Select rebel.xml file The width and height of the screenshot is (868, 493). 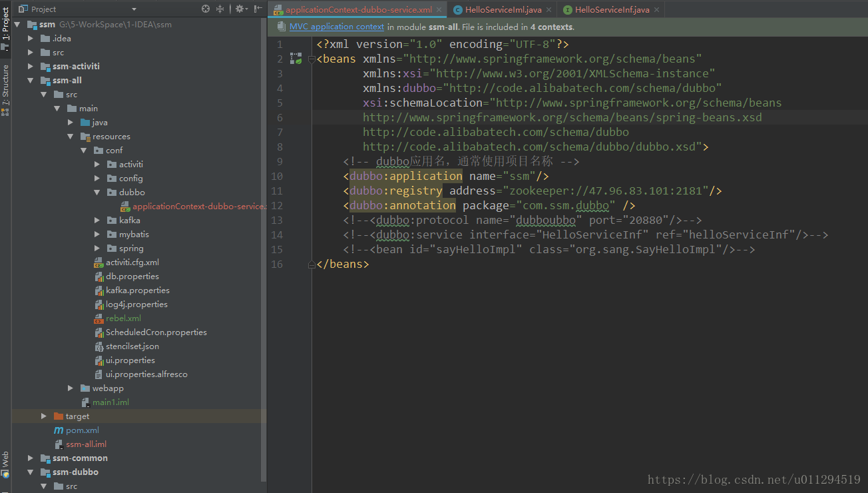123,318
